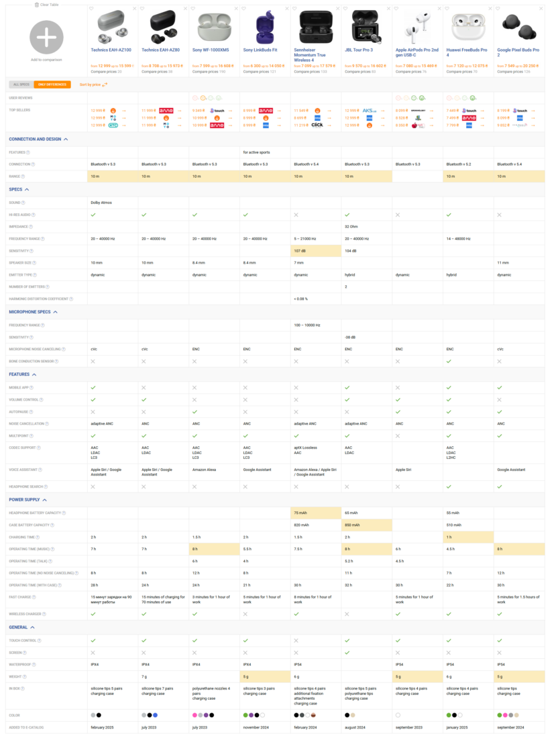This screenshot has width=560, height=738.
Task: Open the Apple AirPods Pro product image
Action: tap(417, 28)
